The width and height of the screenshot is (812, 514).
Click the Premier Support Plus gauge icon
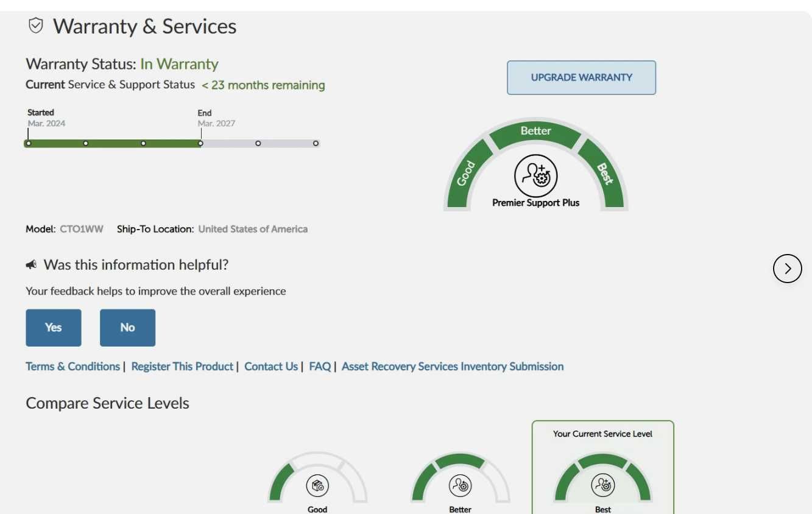click(x=536, y=175)
